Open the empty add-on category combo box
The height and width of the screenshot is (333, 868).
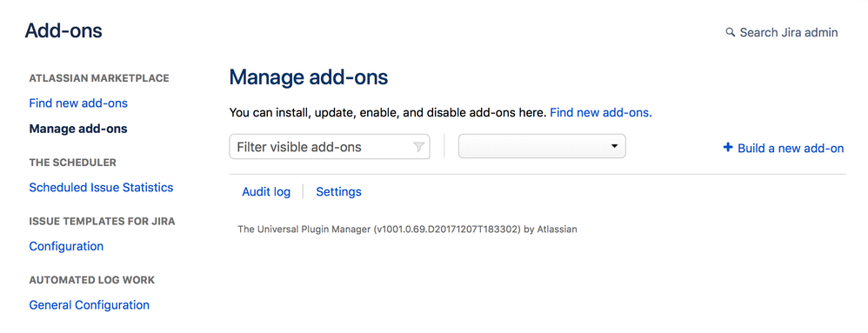click(x=542, y=147)
